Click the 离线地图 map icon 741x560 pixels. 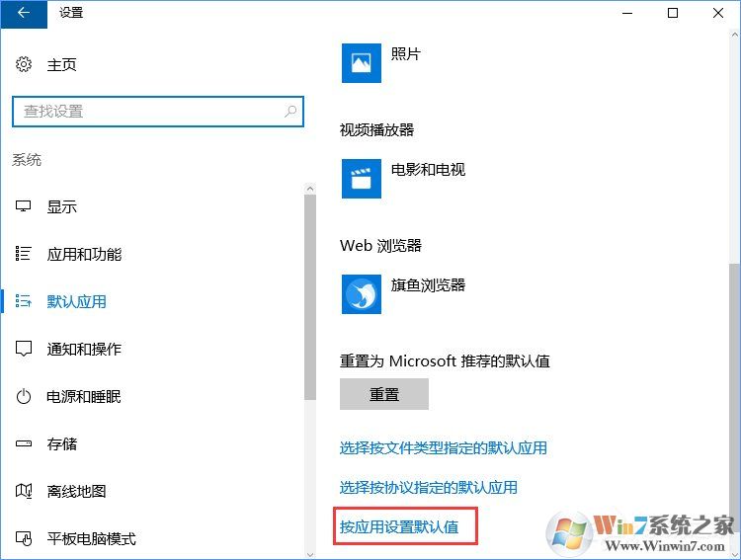(x=24, y=491)
